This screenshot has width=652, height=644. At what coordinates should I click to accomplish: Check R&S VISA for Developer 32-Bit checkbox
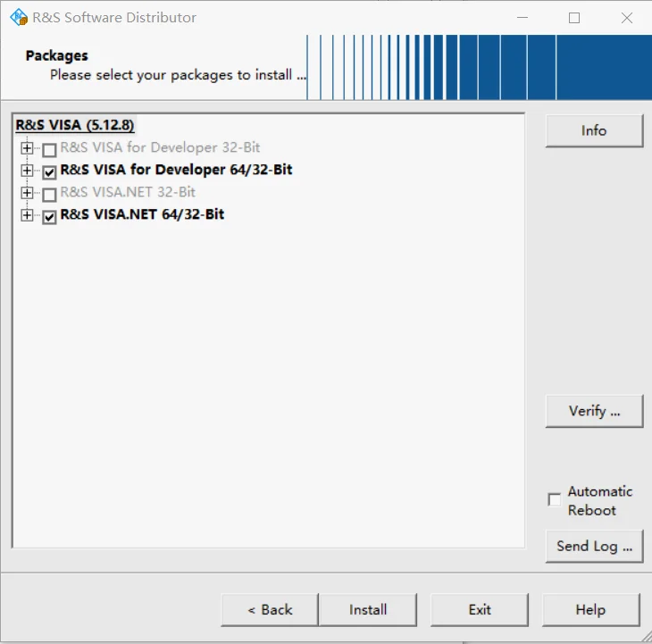click(x=49, y=150)
